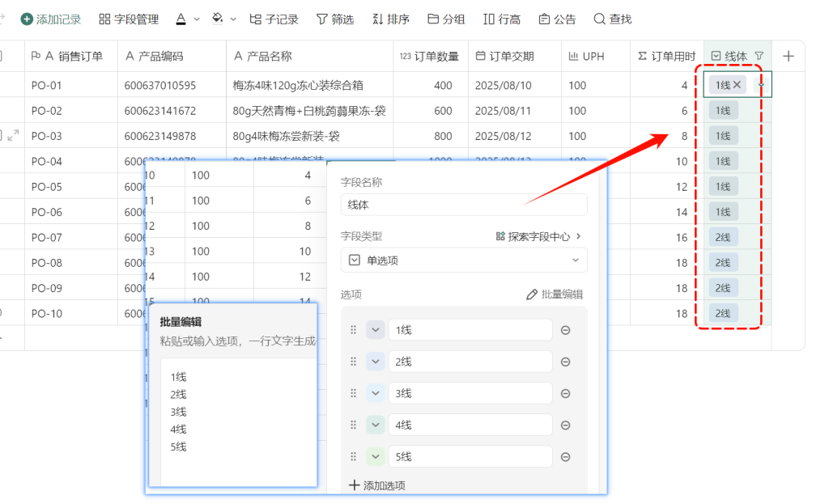
Task: Open color picker for option 2线
Action: [376, 362]
